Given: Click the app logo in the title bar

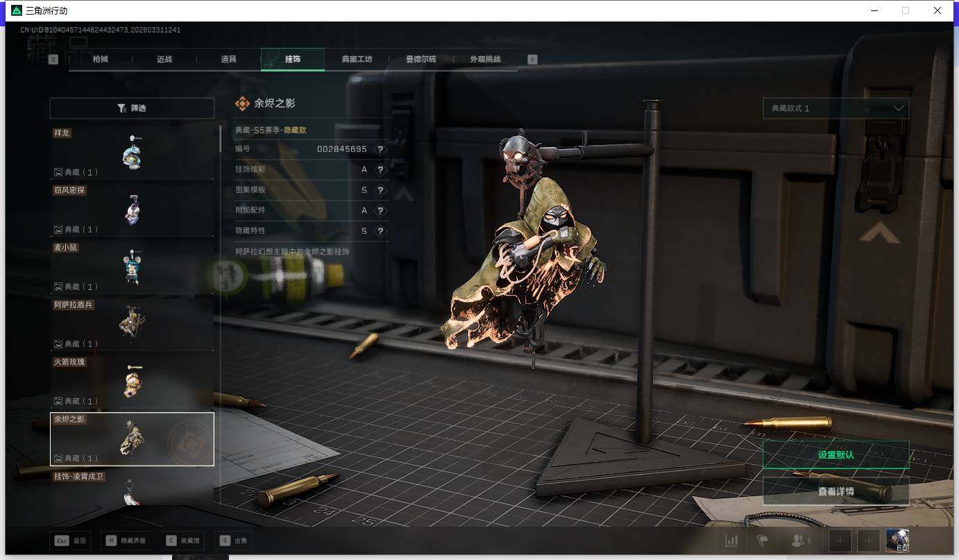Looking at the screenshot, I should pyautogui.click(x=17, y=10).
